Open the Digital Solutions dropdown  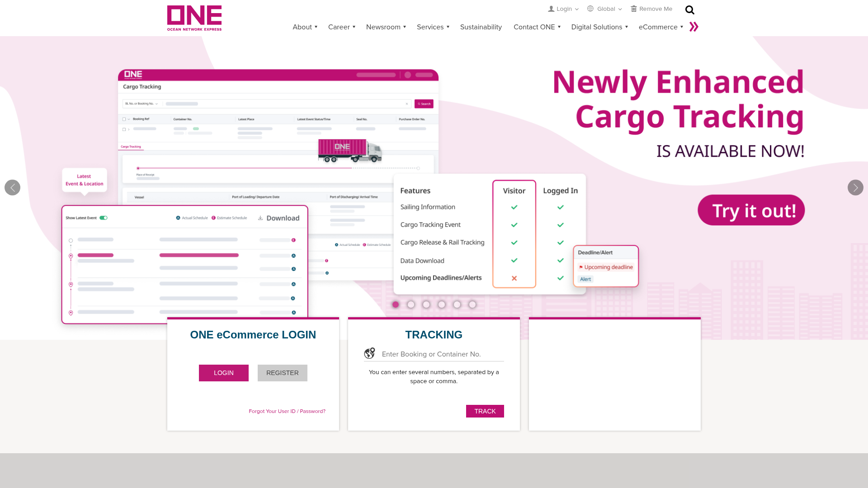597,27
